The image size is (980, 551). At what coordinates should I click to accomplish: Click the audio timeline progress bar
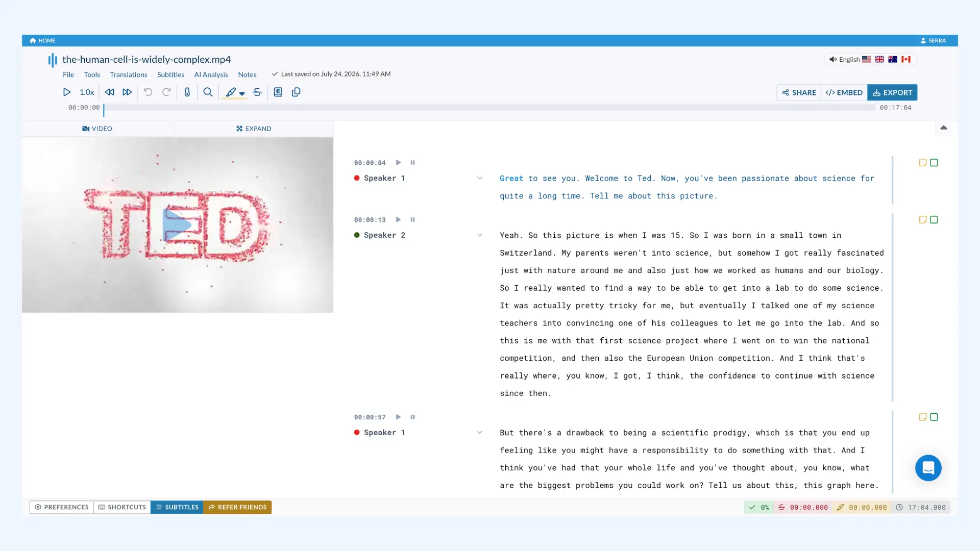pos(489,108)
